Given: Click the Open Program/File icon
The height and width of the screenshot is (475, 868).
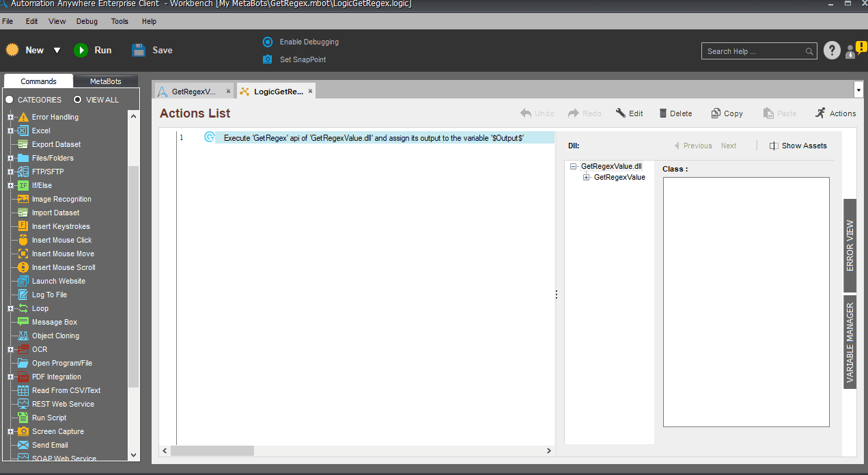Looking at the screenshot, I should coord(23,363).
